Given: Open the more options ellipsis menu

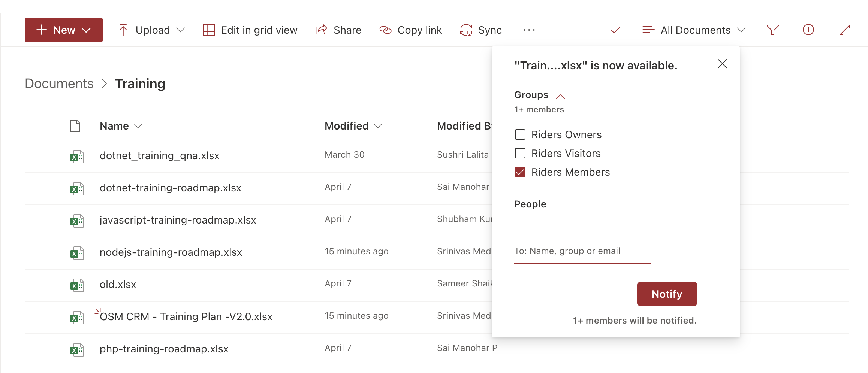Looking at the screenshot, I should 529,30.
